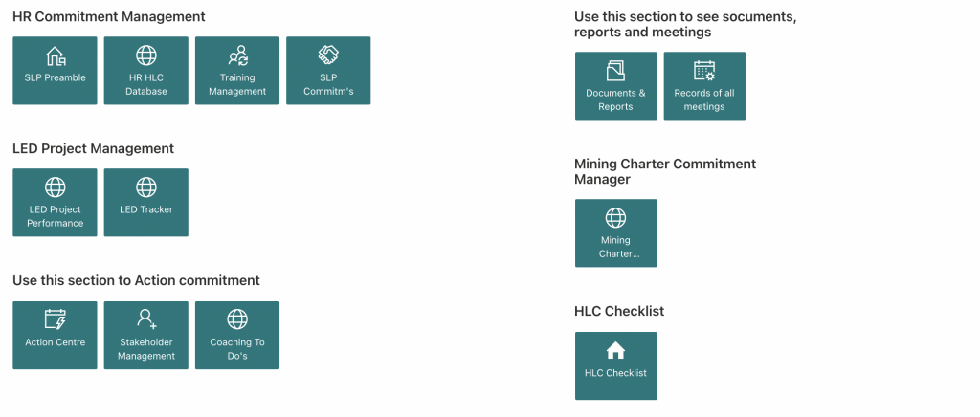Screen dimensions: 980x417
Task: Click the home icon on HLC Checklist
Action: (615, 350)
